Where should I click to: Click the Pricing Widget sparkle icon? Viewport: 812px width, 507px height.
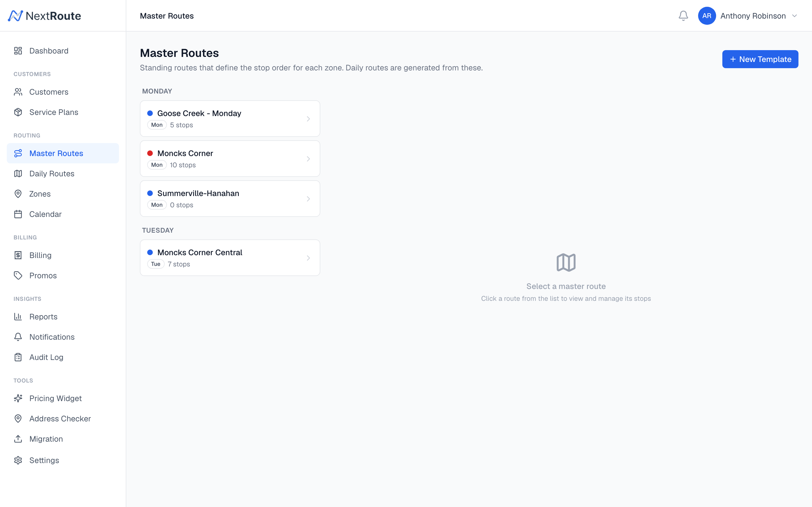18,398
